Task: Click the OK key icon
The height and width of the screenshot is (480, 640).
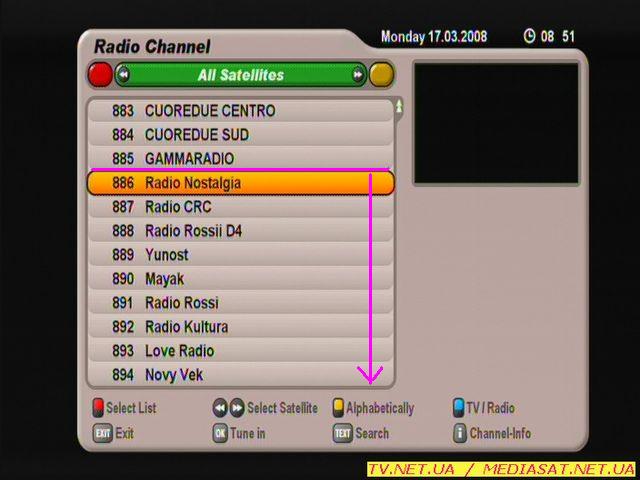Action: [220, 433]
